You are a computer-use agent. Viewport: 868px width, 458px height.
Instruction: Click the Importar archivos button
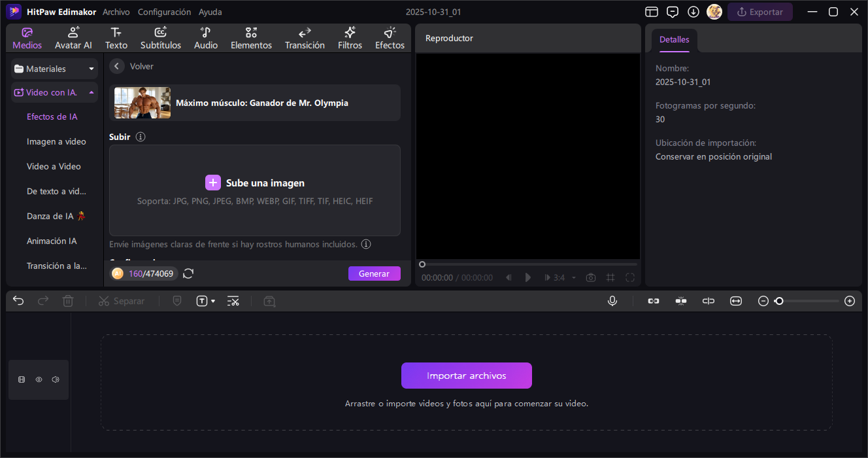click(x=466, y=376)
